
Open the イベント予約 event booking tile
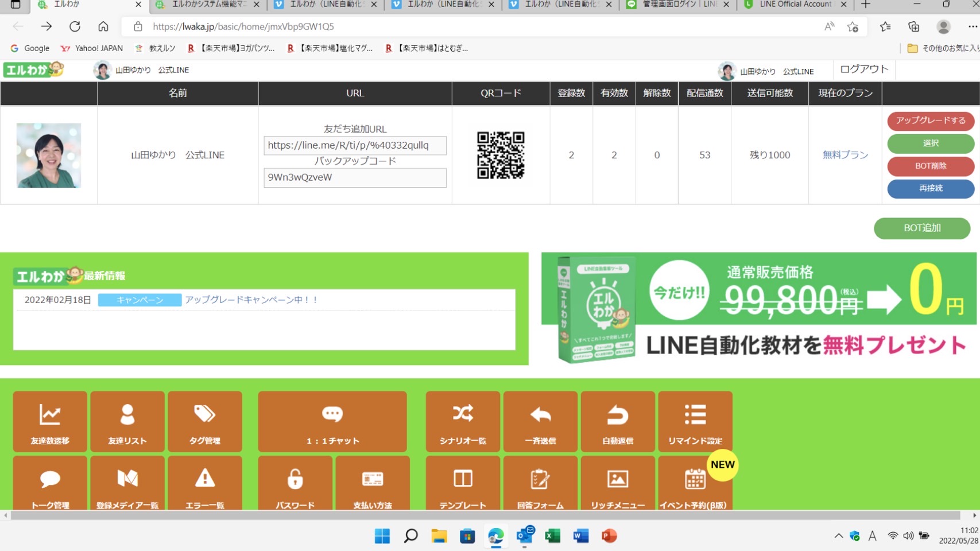tap(695, 483)
